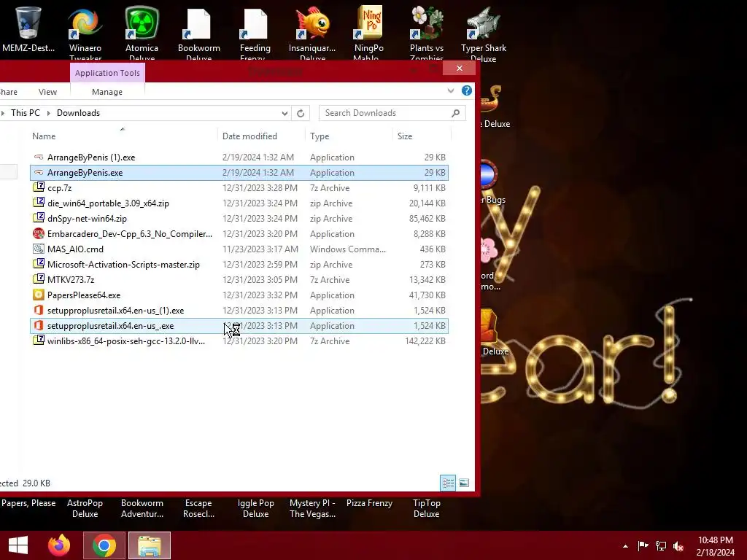The width and height of the screenshot is (747, 560).
Task: Click This PC in the address breadcrumb
Action: tap(26, 113)
